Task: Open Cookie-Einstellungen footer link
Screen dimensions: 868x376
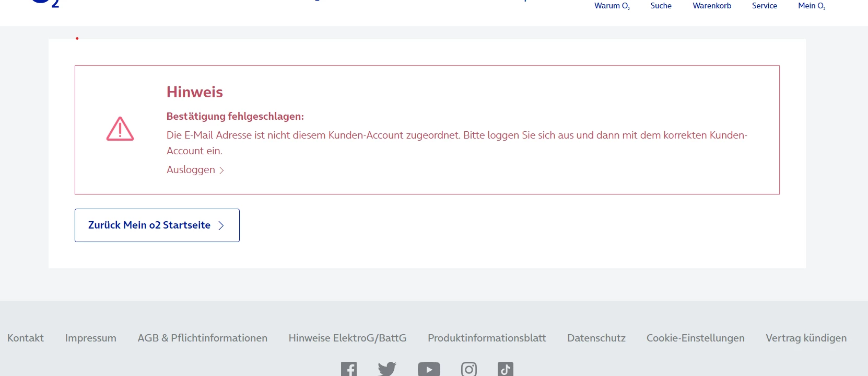Action: click(696, 338)
